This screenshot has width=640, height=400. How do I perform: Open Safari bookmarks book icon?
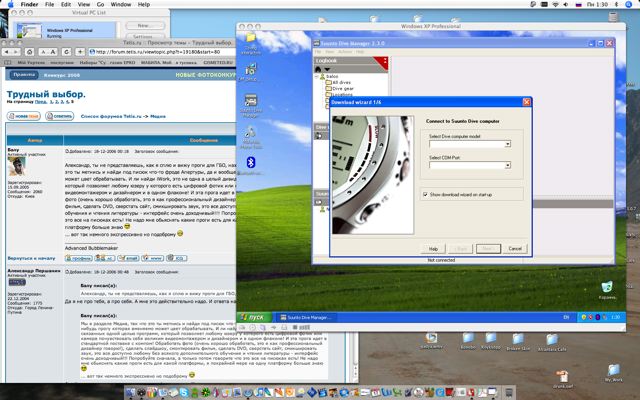[8, 62]
